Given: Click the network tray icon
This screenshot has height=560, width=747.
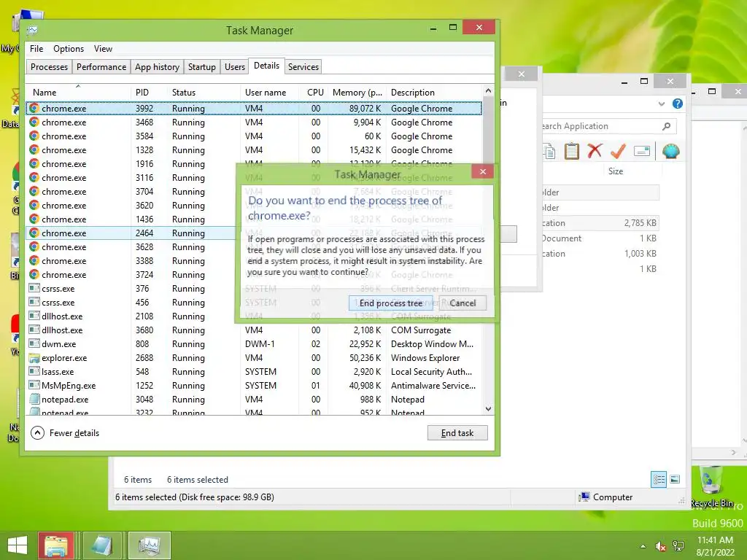Looking at the screenshot, I should (678, 546).
